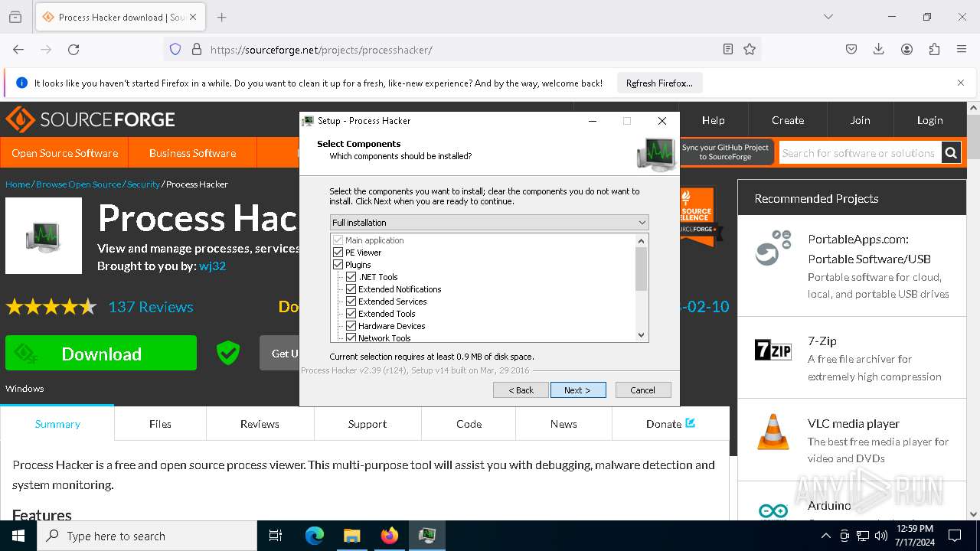
Task: Open the reader view icon
Action: pos(728,49)
